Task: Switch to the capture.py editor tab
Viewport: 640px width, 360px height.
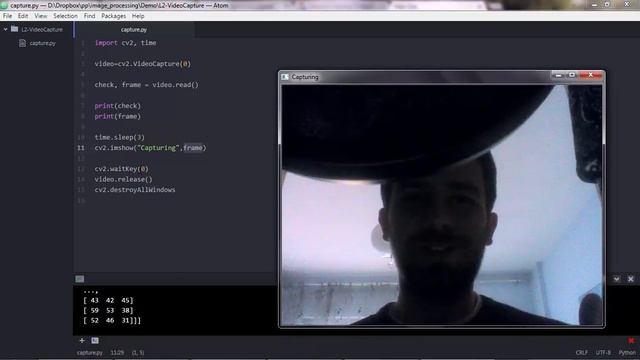Action: (134, 29)
